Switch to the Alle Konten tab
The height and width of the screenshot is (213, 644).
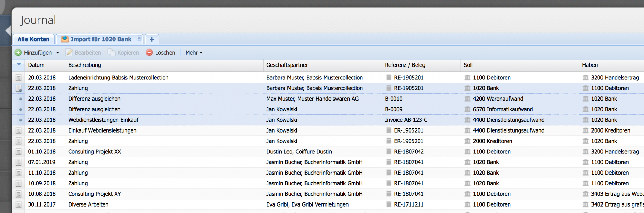coord(33,39)
